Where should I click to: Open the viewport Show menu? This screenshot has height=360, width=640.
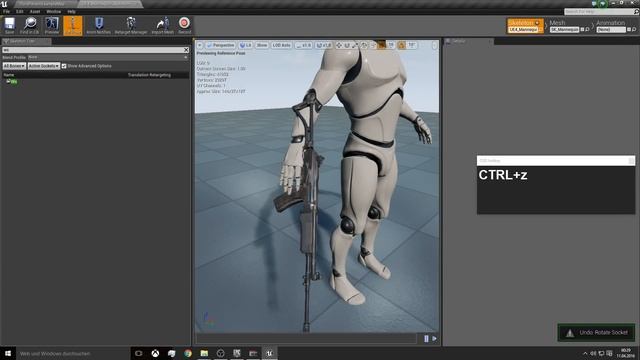(x=262, y=45)
